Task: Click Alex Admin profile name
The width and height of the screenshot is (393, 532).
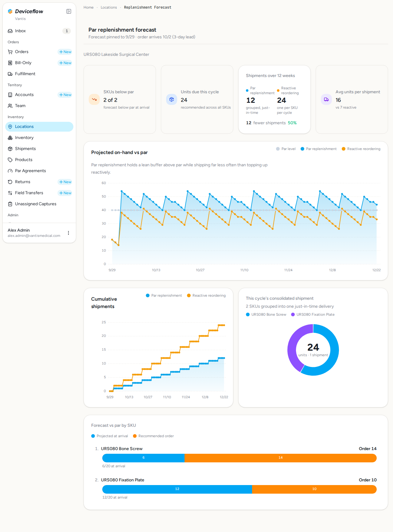Action: [x=19, y=230]
